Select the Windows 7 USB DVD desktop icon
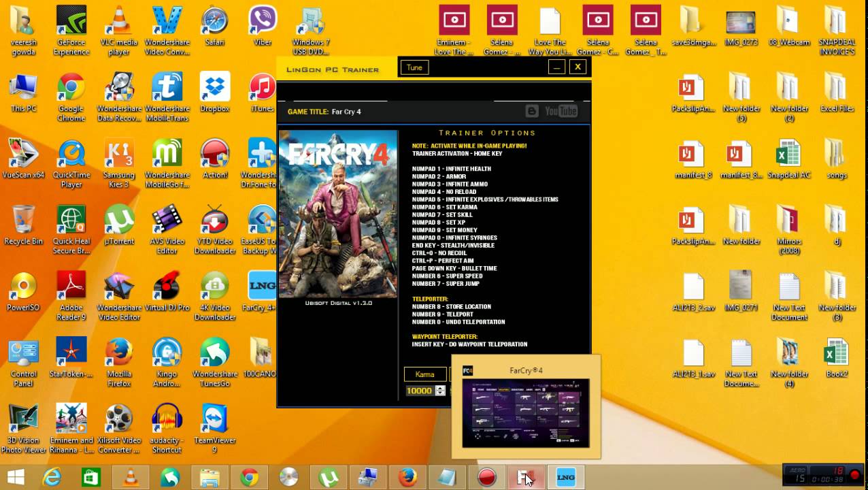 point(311,31)
